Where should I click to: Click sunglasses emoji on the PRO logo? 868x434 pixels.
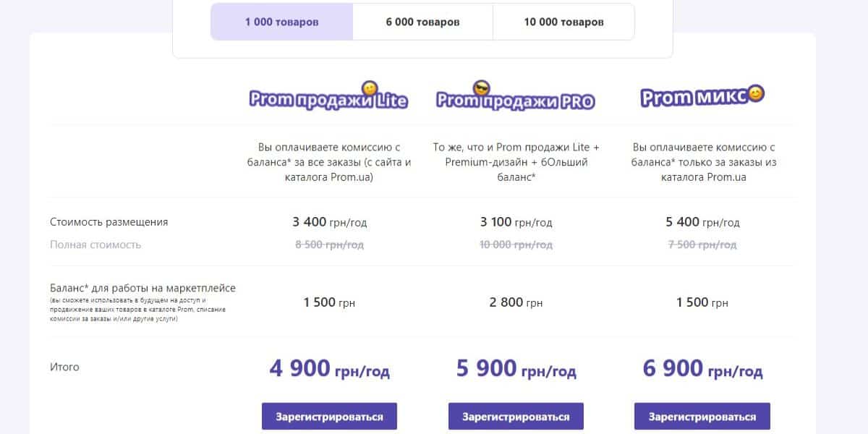pos(480,89)
